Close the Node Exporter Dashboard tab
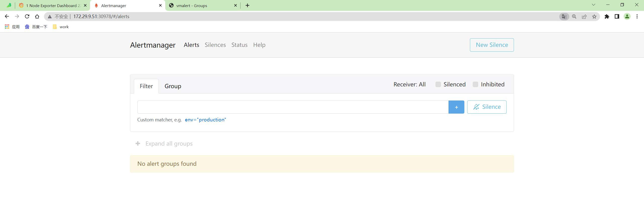 [x=85, y=6]
